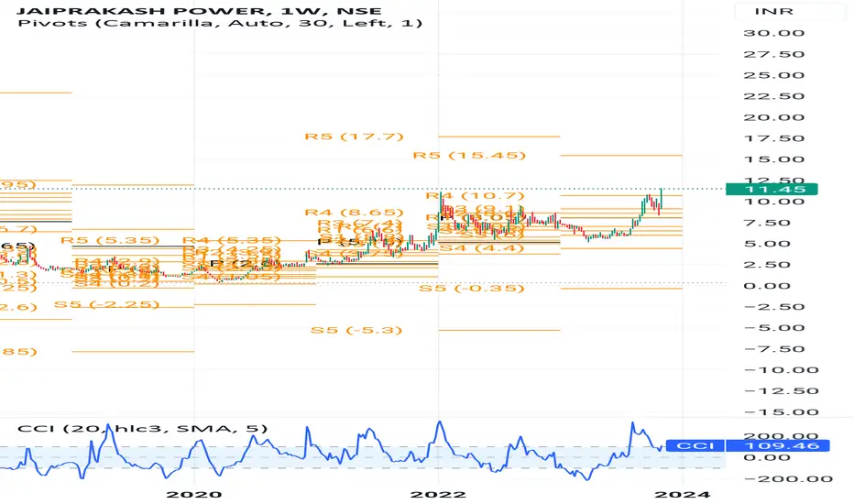Click the R5 (5.35) pivot label

click(x=110, y=240)
